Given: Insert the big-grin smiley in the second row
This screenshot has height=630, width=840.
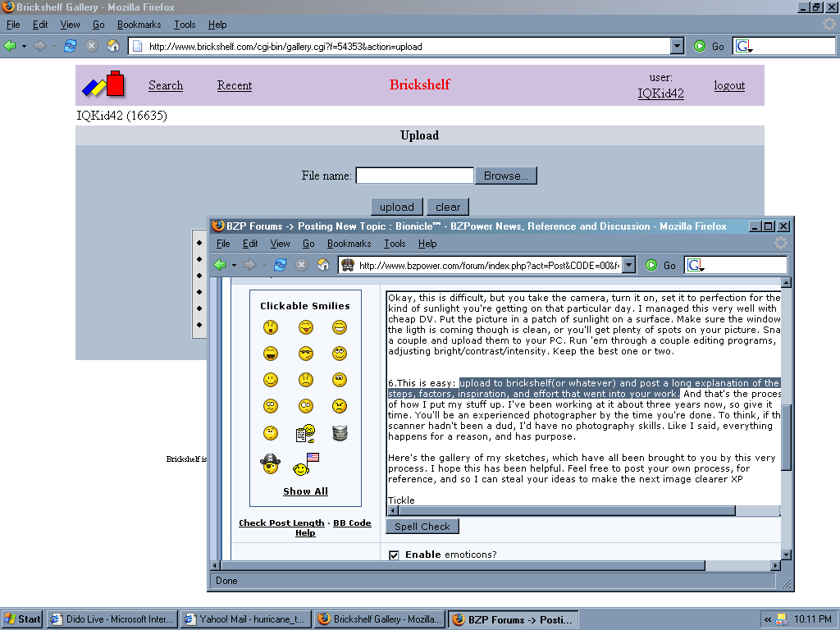Looking at the screenshot, I should tap(271, 354).
